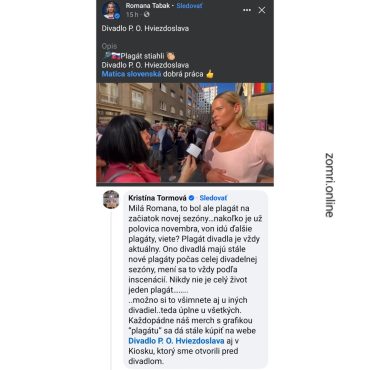Click the verified badge on Romana's avatar
370x370 pixels.
click(x=117, y=16)
